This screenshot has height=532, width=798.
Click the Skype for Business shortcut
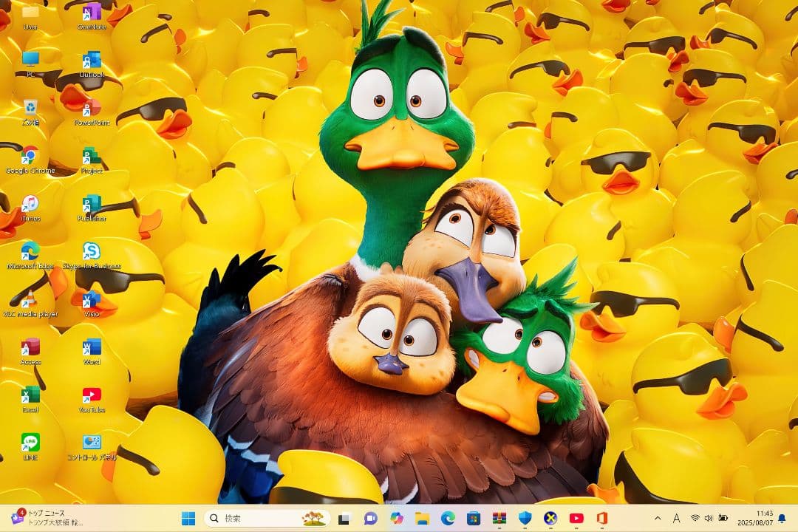pyautogui.click(x=92, y=253)
